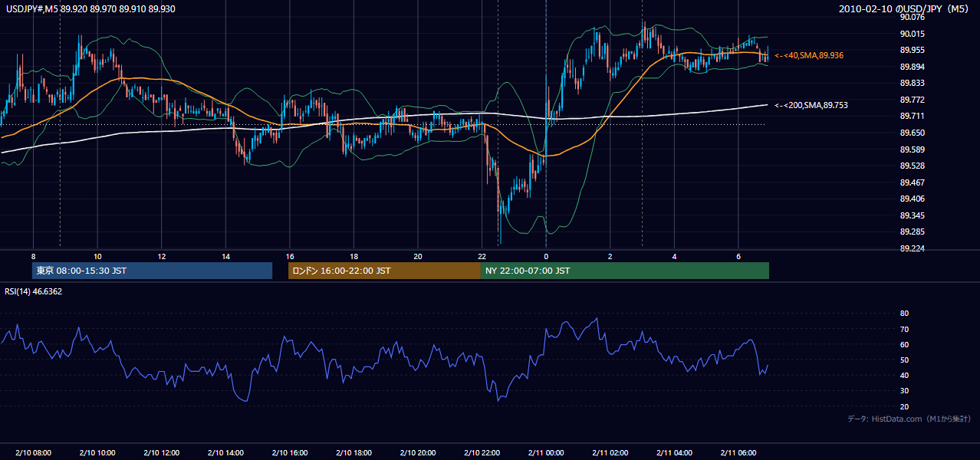Click price axis value 89.345
980x460 pixels.
point(913,215)
